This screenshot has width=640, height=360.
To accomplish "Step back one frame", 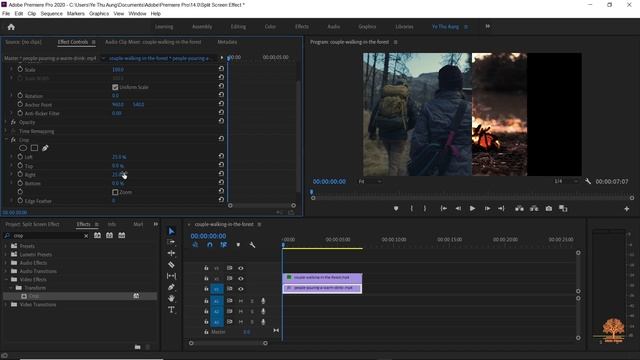I will (458, 209).
